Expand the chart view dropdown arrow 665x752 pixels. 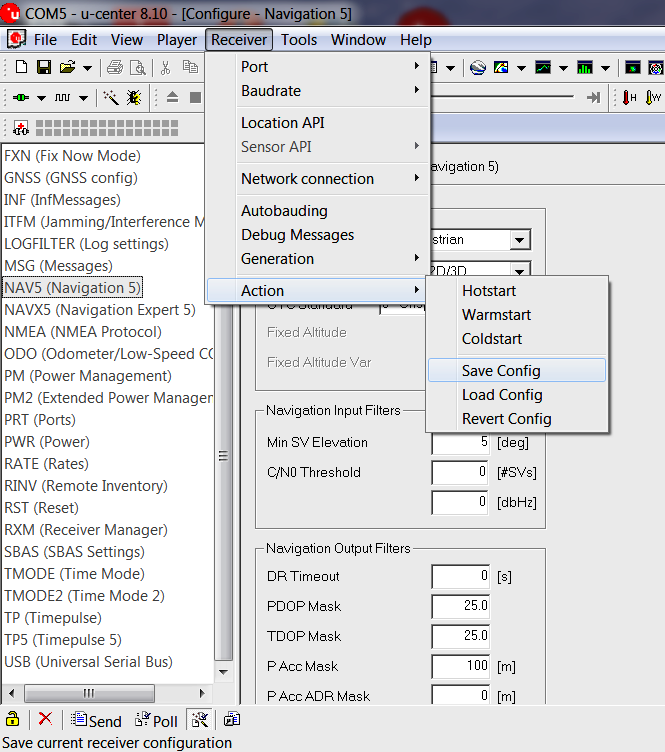[563, 69]
